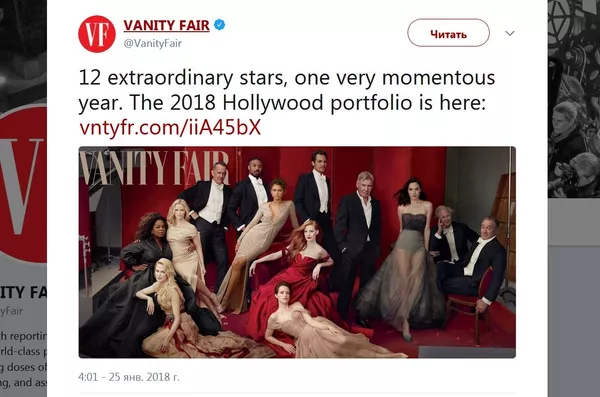Open the Hollywood portfolio group photo
600x397 pixels.
click(297, 252)
